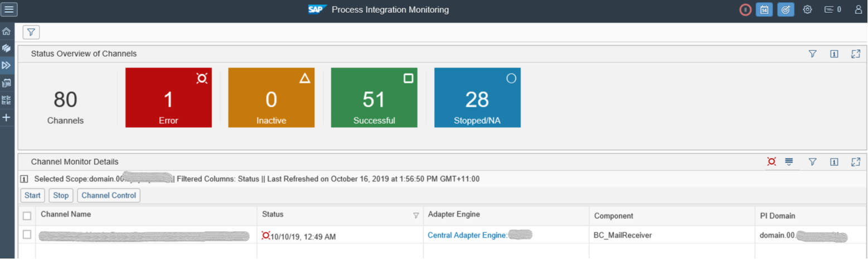Viewport: 868px width, 263px height.
Task: Open the Central Adapter Engine link
Action: click(467, 235)
